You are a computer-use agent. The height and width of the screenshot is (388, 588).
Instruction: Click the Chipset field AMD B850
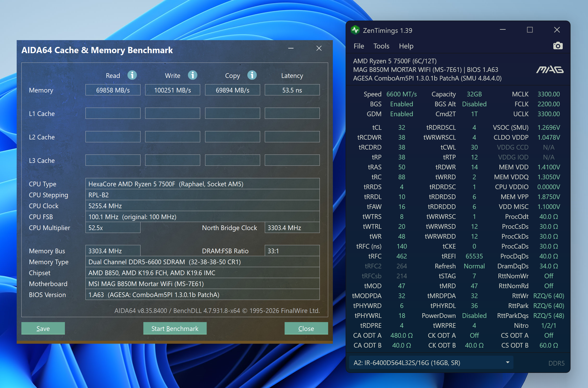(x=203, y=273)
